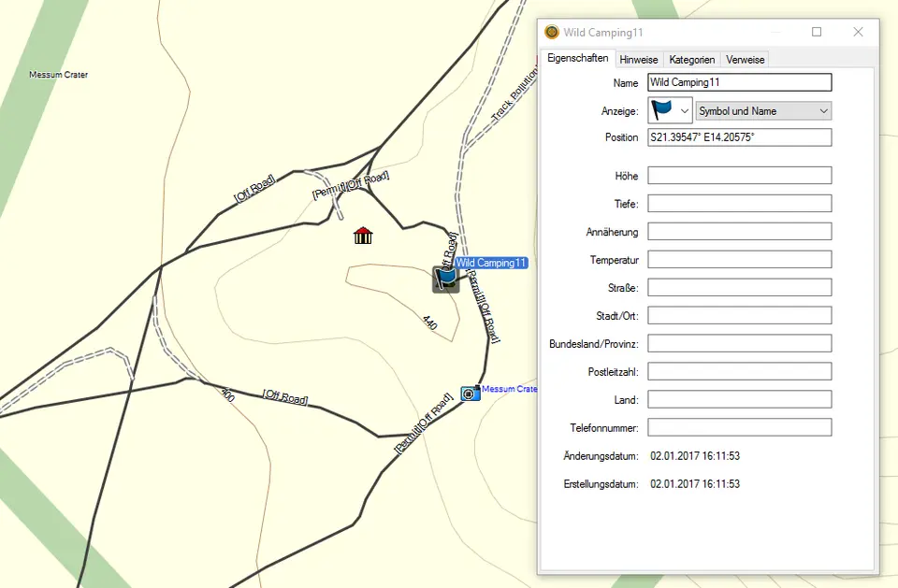Click the Tiefe input field
The height and width of the screenshot is (588, 898).
click(x=739, y=204)
